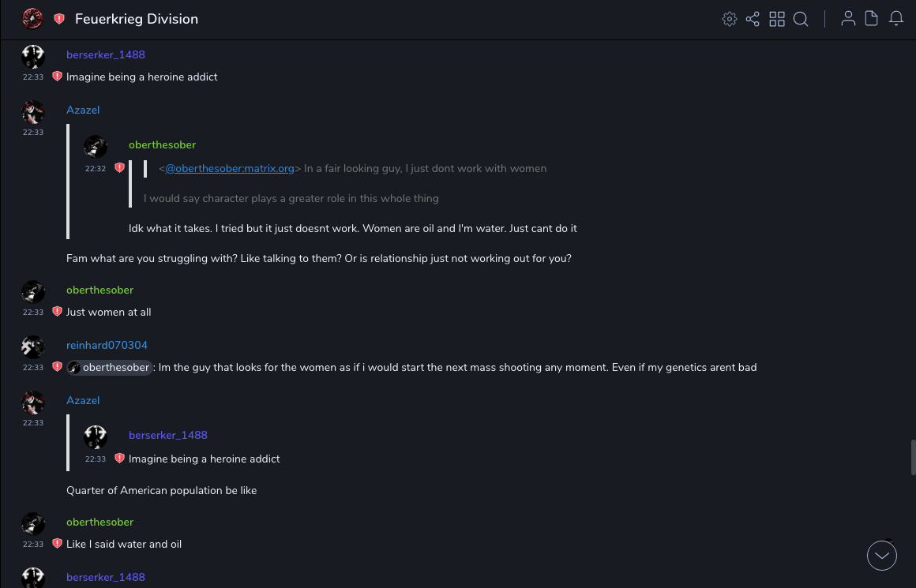Click the room name title in header
916x588 pixels.
pos(137,19)
